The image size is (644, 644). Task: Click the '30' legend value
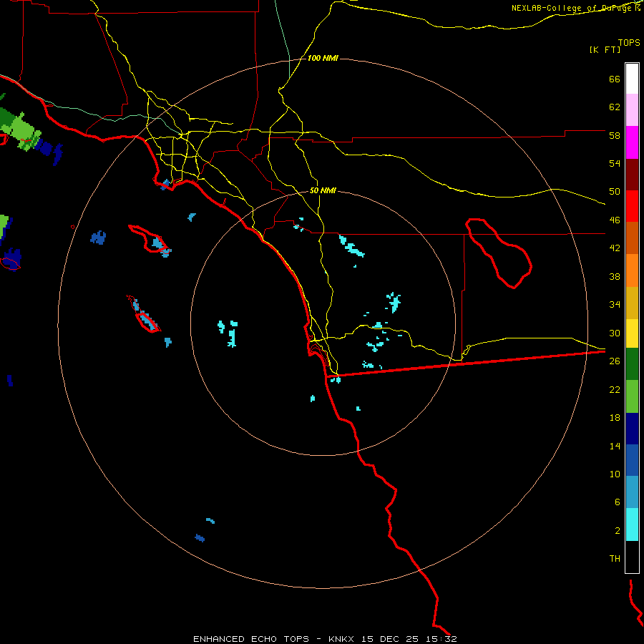[x=615, y=333]
